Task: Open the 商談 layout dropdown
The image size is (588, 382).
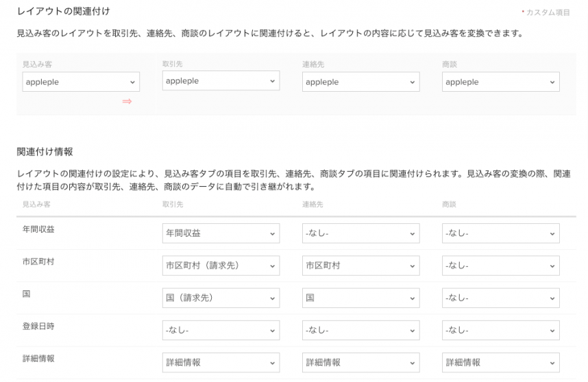Action: click(x=500, y=82)
